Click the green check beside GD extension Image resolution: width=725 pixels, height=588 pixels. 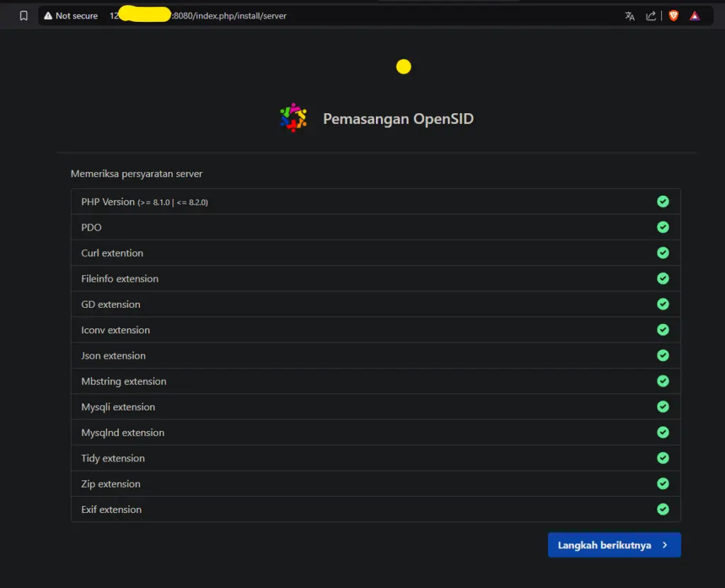663,304
